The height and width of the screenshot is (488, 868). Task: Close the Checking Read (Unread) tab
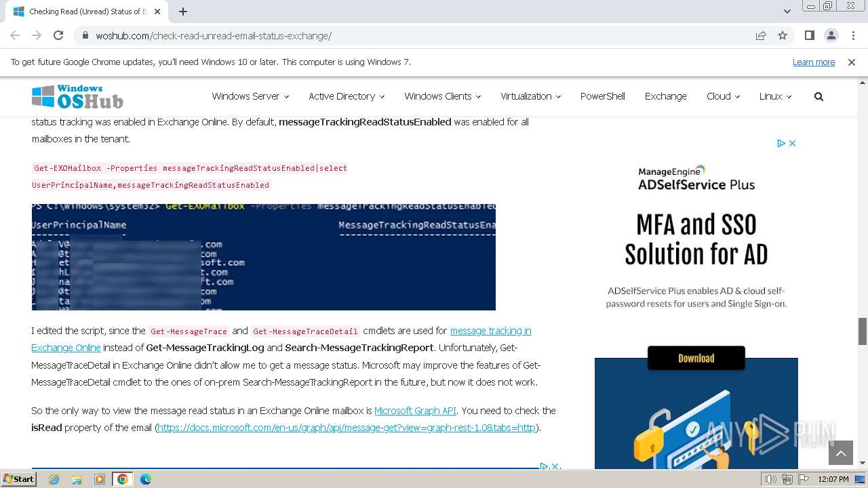tap(157, 12)
